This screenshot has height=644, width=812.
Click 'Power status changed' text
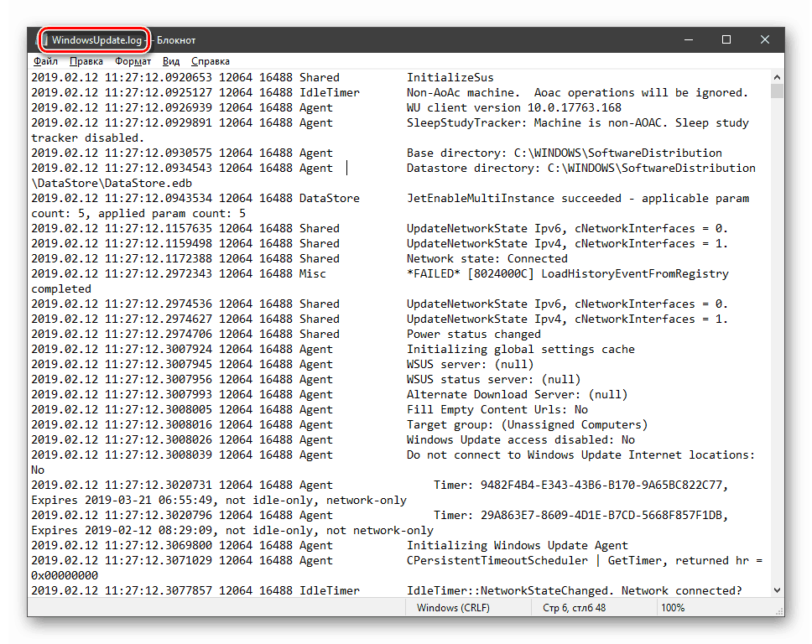(x=473, y=335)
